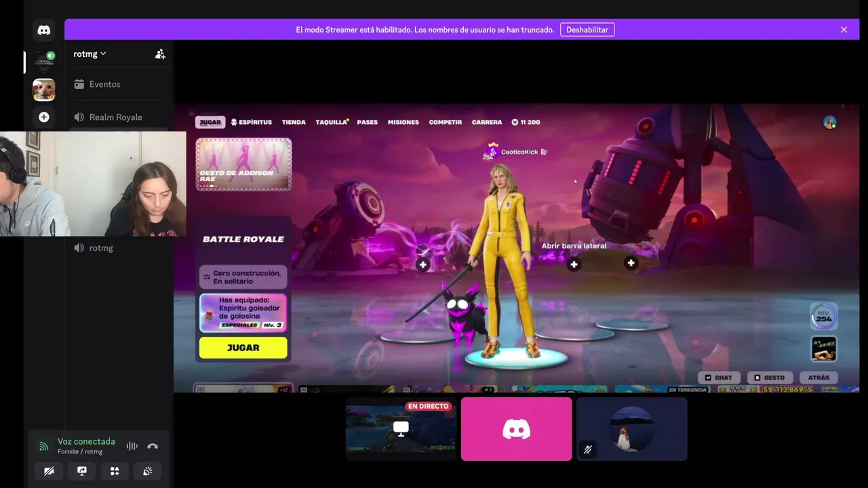View the MISIONES tab

click(403, 122)
